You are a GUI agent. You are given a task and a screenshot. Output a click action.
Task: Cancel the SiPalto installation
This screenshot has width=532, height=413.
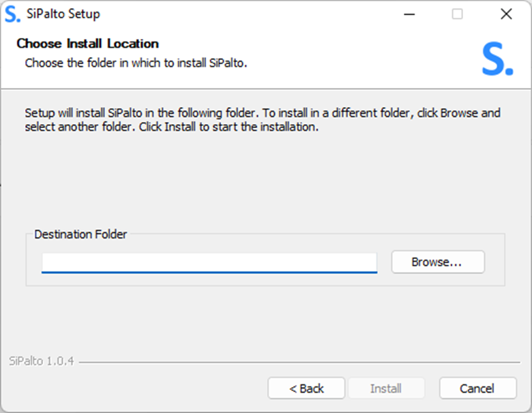click(x=477, y=388)
